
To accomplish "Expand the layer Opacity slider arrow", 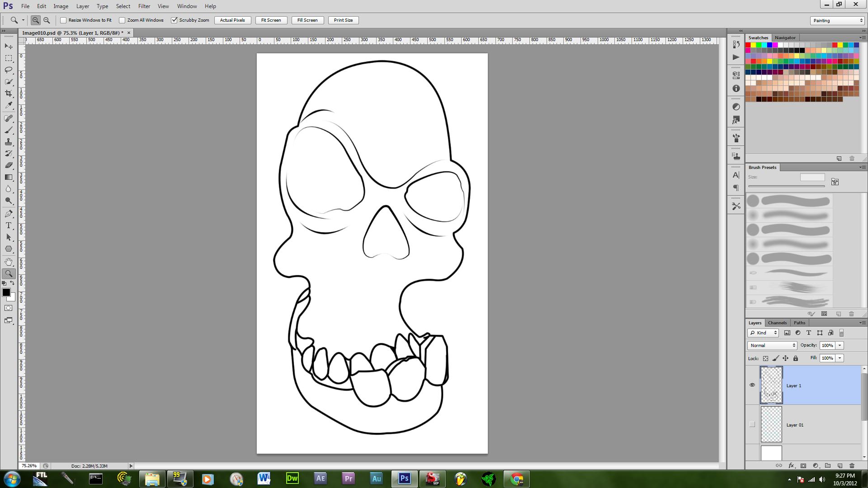I will coord(840,345).
